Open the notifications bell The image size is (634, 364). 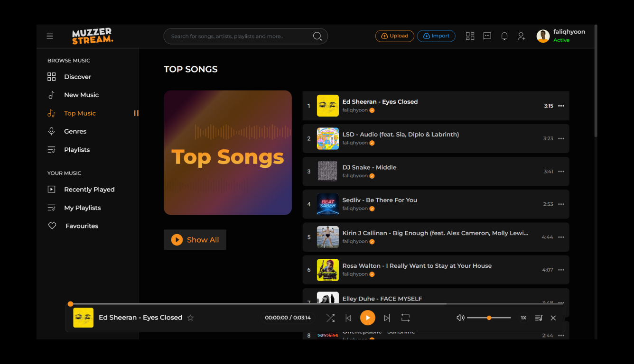(x=504, y=36)
